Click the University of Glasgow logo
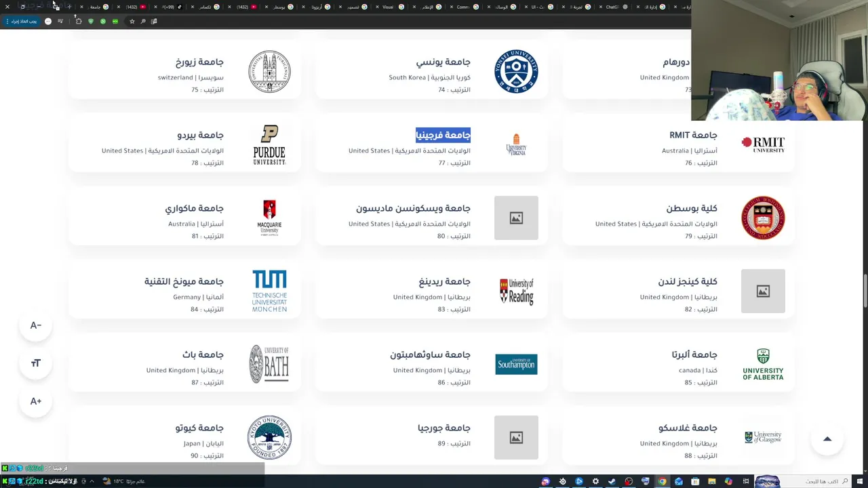This screenshot has width=868, height=488. (x=763, y=437)
